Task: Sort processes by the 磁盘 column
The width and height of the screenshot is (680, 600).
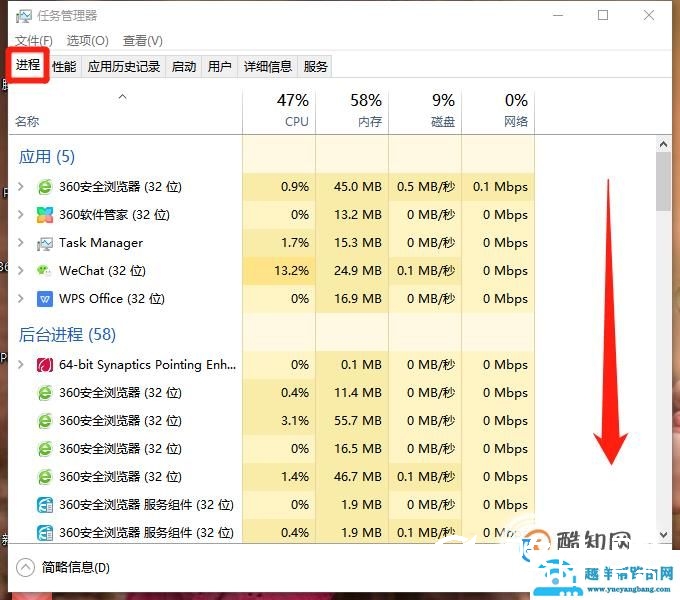Action: [425, 111]
